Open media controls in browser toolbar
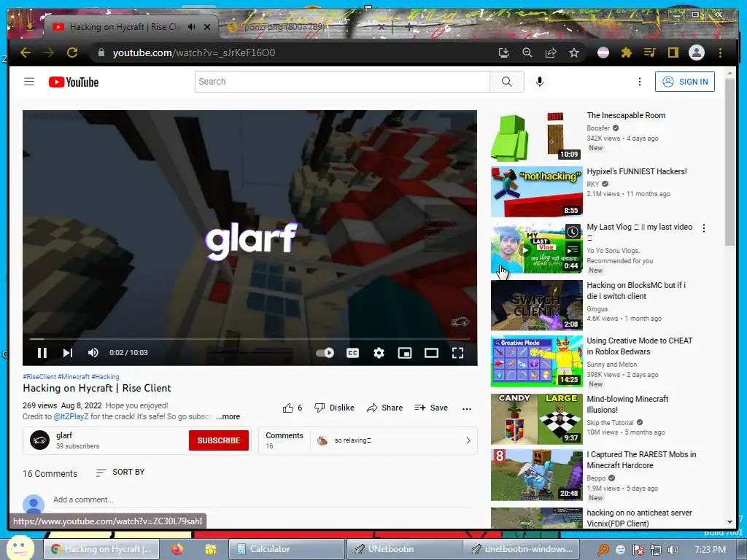747x560 pixels. tap(649, 52)
